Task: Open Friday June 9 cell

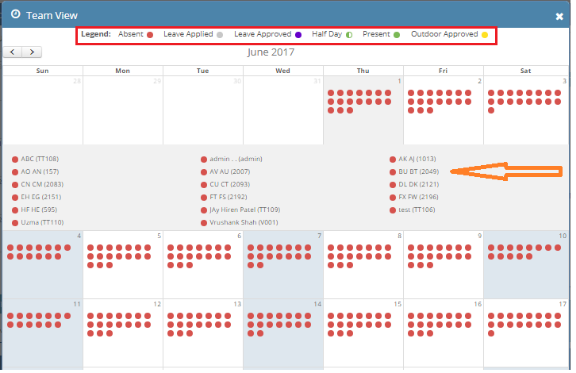Action: coord(443,265)
